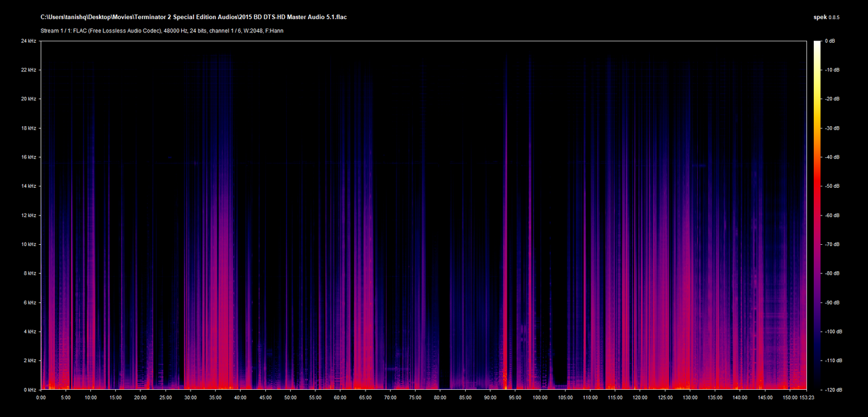Click the 4 kHz frequency axis label
The height and width of the screenshot is (417, 868).
[31, 332]
